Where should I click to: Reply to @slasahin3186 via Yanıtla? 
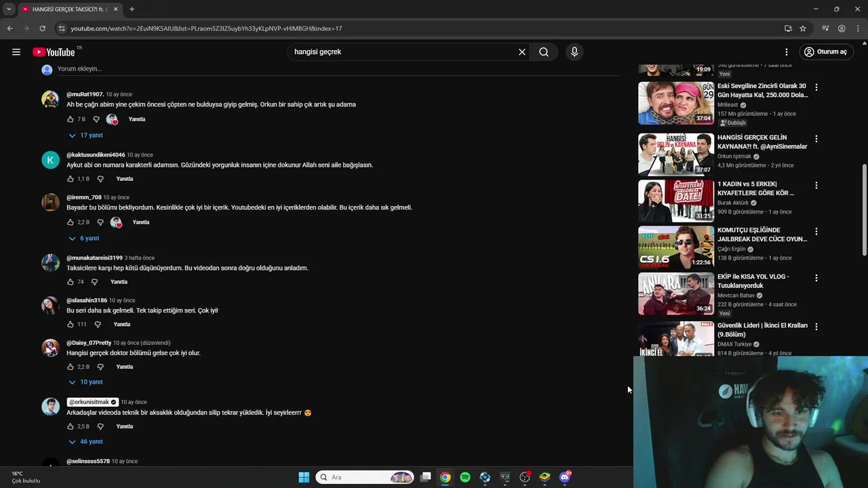pyautogui.click(x=122, y=325)
